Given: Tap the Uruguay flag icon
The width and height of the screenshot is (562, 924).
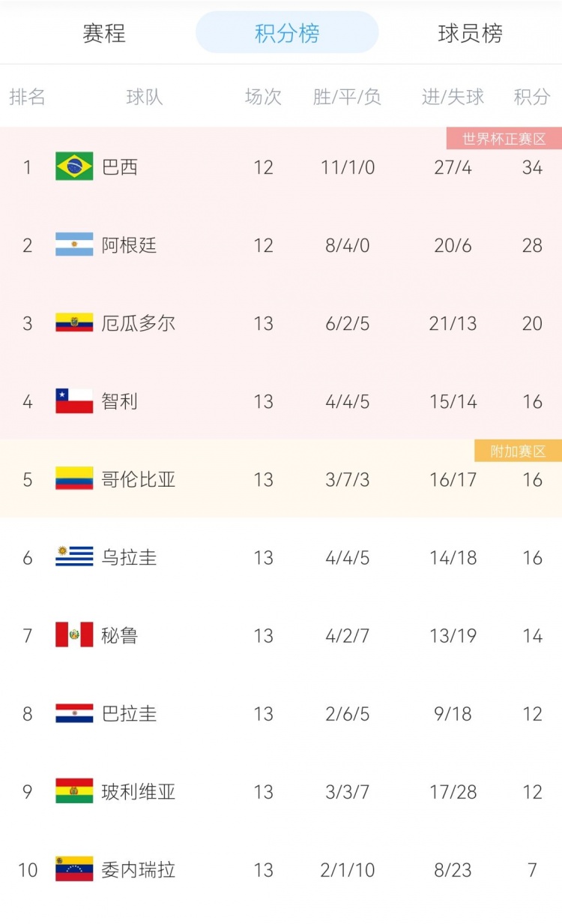Looking at the screenshot, I should pyautogui.click(x=74, y=557).
